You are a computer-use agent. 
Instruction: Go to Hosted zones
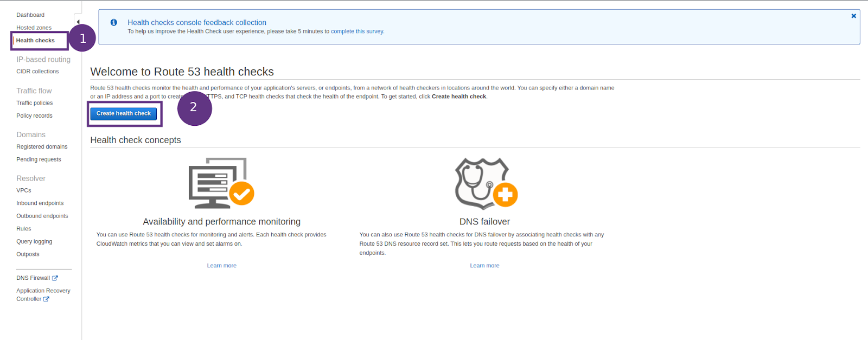[x=34, y=28]
